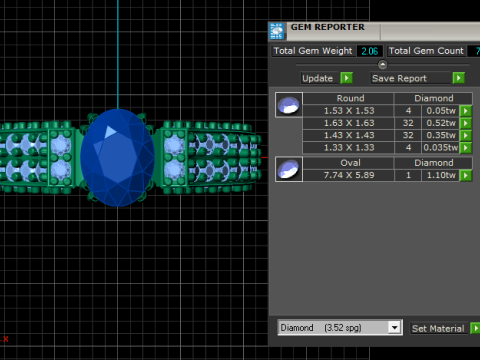Viewport: 480px width, 360px height.
Task: Click the Oval shape header cell
Action: (x=348, y=163)
